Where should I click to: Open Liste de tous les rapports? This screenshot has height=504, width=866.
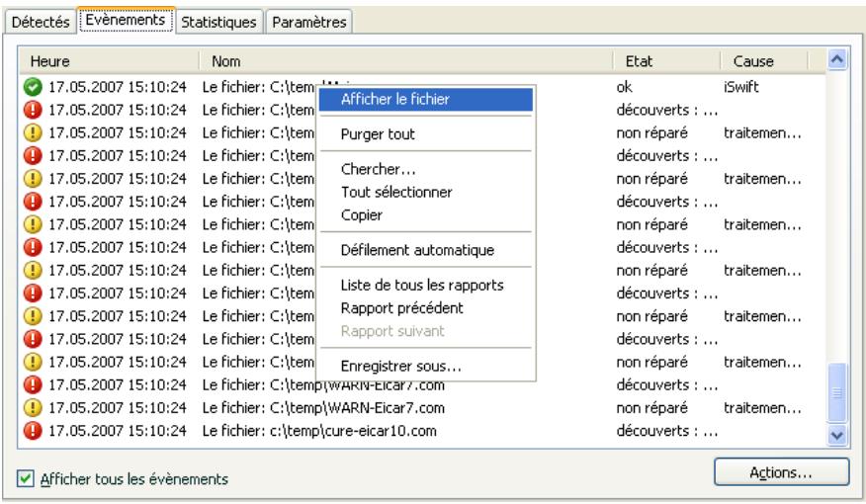point(426,285)
